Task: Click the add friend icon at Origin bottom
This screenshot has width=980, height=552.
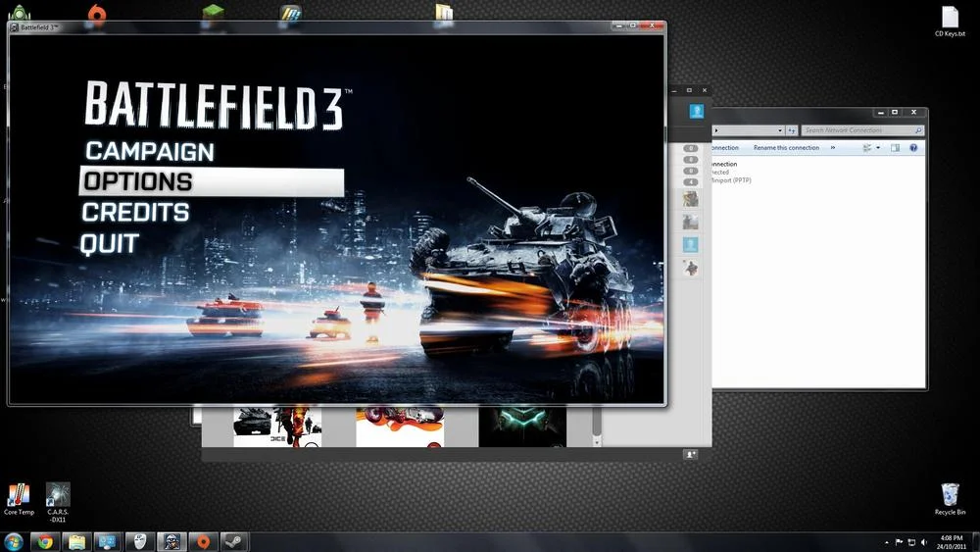Action: click(x=691, y=455)
